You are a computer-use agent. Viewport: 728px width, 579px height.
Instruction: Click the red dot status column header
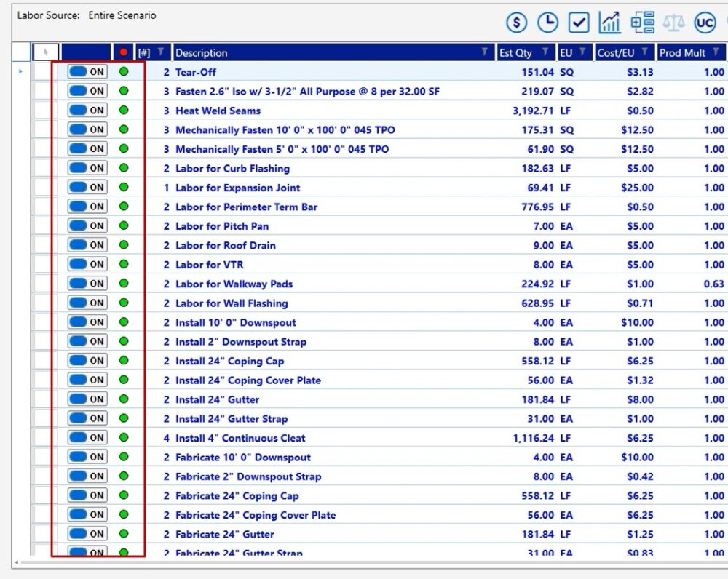click(124, 52)
